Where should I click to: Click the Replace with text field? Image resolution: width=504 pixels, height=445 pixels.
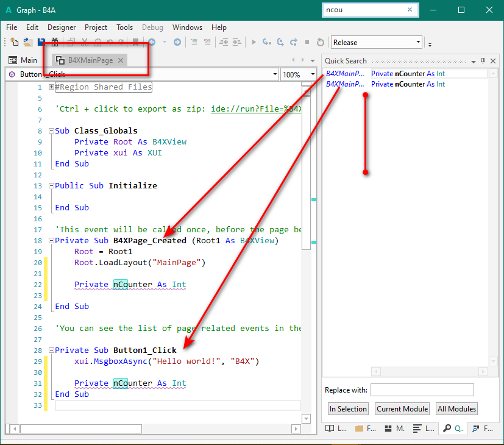(x=422, y=390)
